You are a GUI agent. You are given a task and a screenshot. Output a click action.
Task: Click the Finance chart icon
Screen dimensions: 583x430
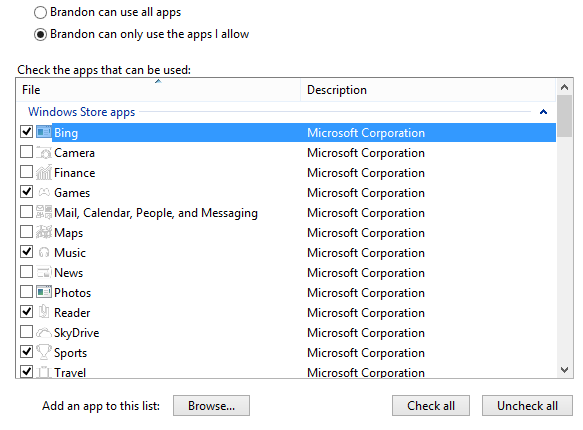[44, 172]
